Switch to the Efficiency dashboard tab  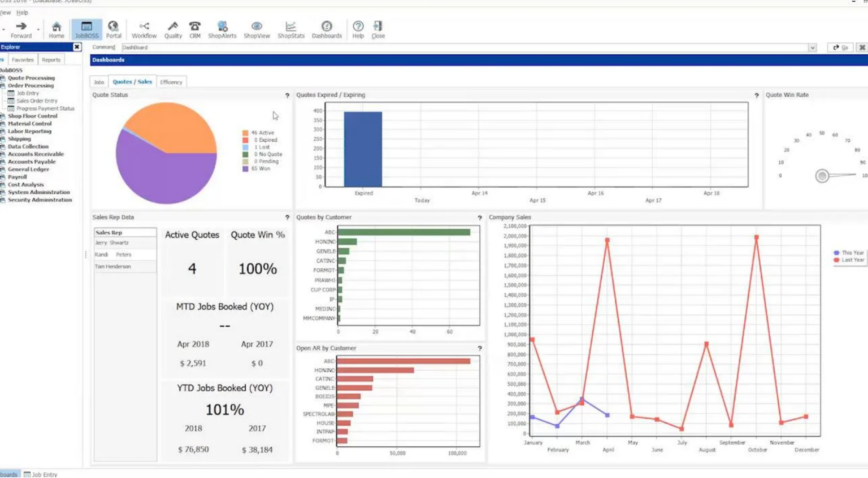(x=171, y=81)
